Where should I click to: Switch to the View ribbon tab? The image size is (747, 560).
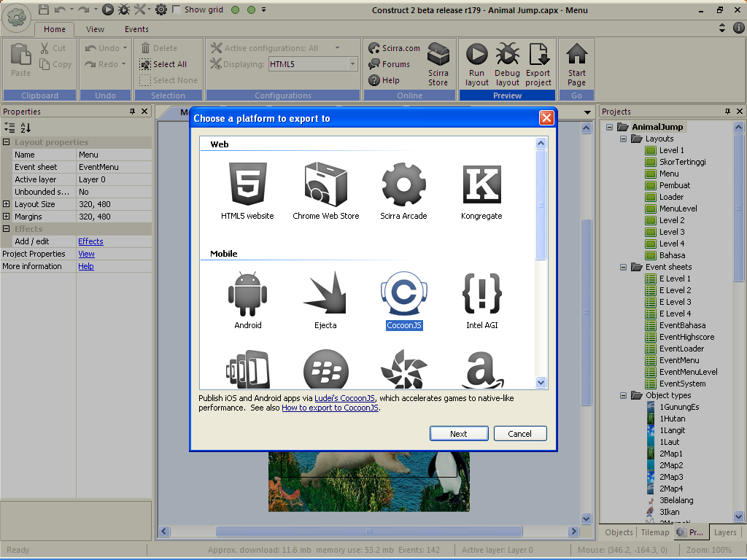click(95, 29)
